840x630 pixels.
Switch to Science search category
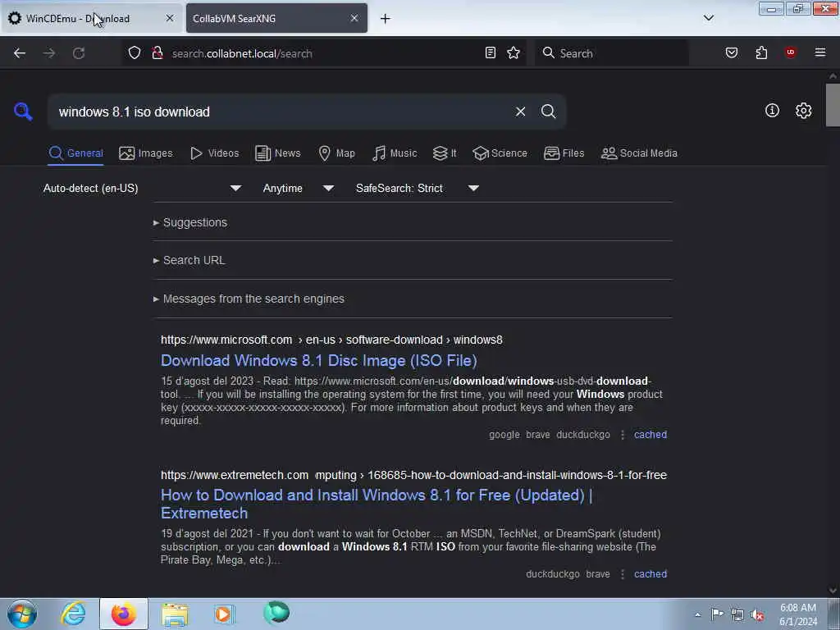[x=500, y=153]
